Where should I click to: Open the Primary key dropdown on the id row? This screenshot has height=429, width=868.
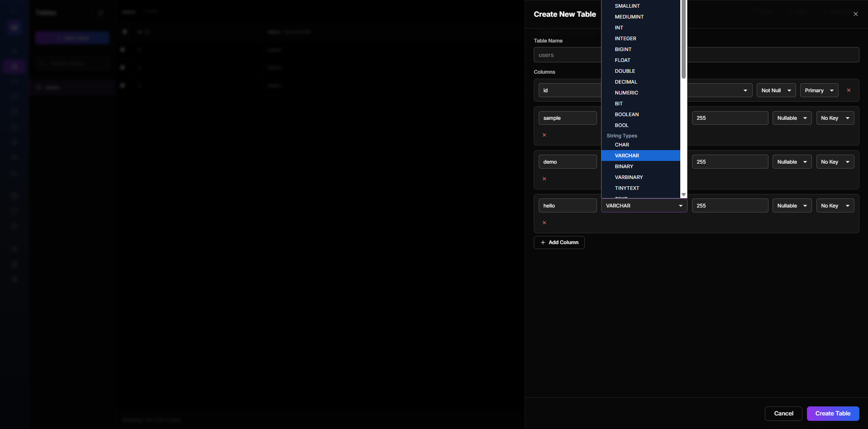[x=819, y=90]
